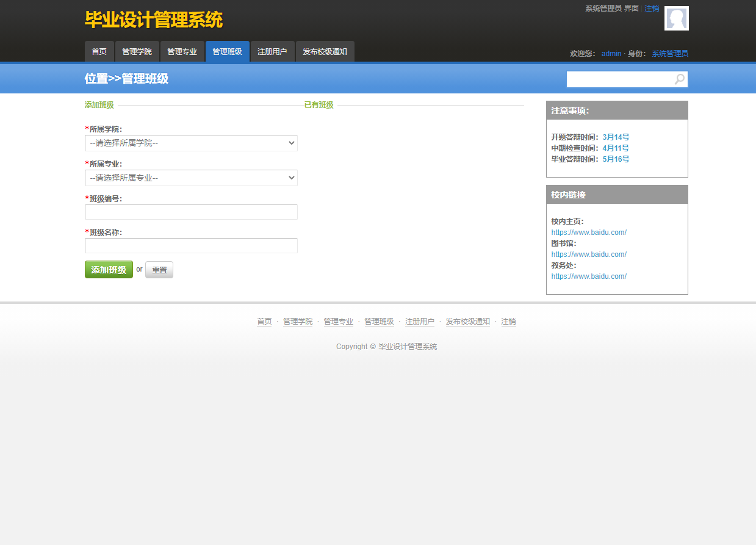The height and width of the screenshot is (545, 756).
Task: Switch to the 管理学院 tab
Action: point(137,51)
